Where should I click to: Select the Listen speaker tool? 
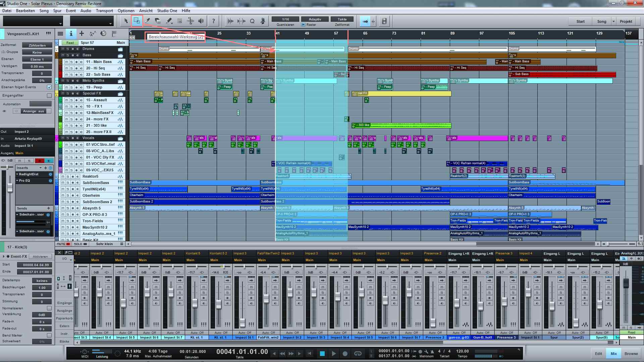pyautogui.click(x=201, y=21)
